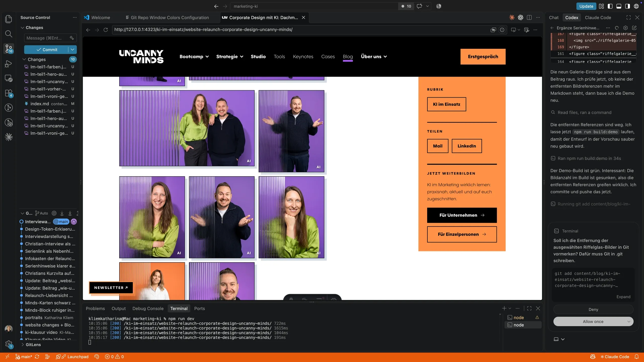
Task: Maximize the terminal panel size
Action: (x=529, y=308)
